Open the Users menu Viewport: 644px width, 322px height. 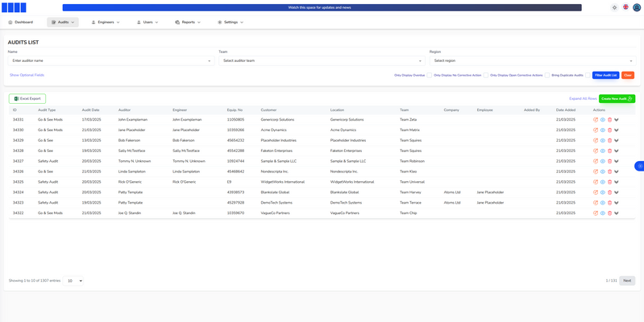(147, 23)
